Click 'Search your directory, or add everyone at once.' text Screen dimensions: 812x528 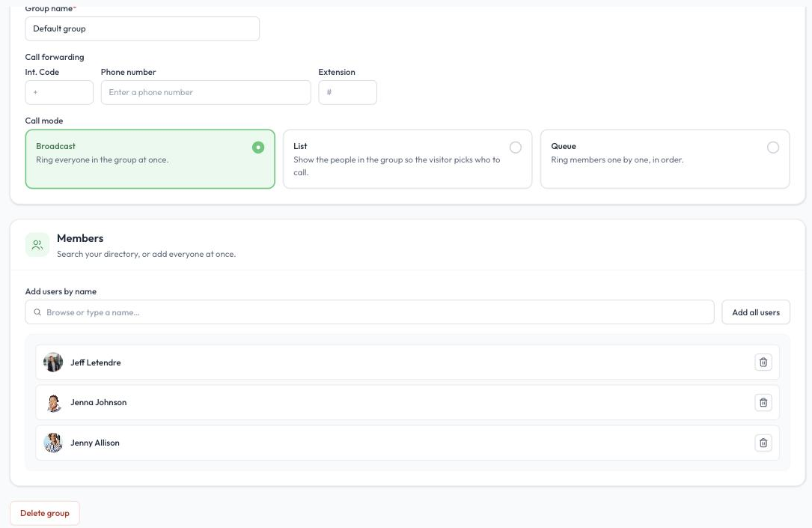[146, 255]
